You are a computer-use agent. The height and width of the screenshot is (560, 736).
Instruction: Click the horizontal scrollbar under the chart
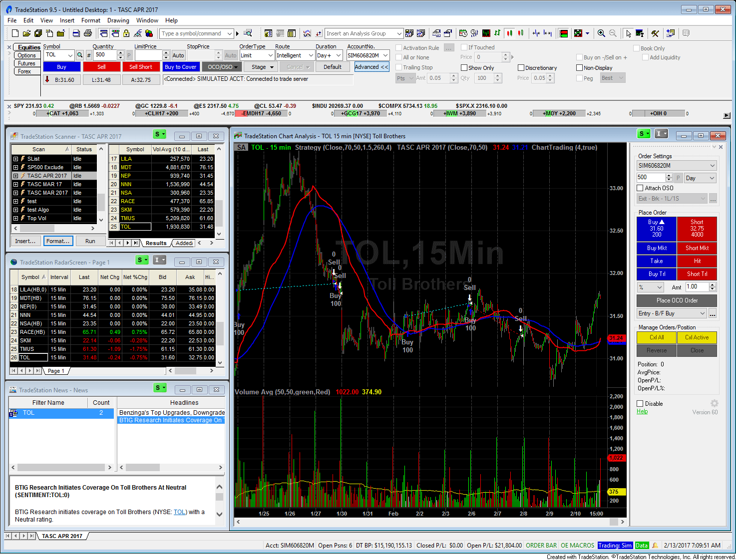[430, 522]
